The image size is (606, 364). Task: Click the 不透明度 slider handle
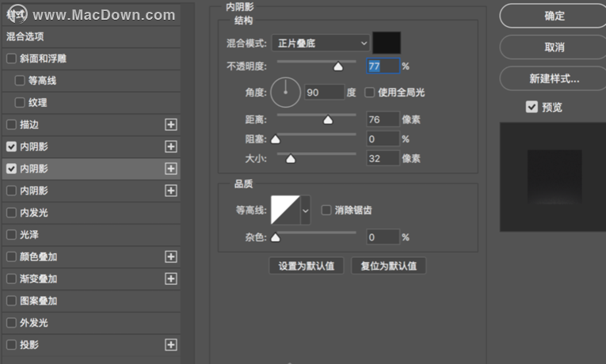click(x=338, y=66)
